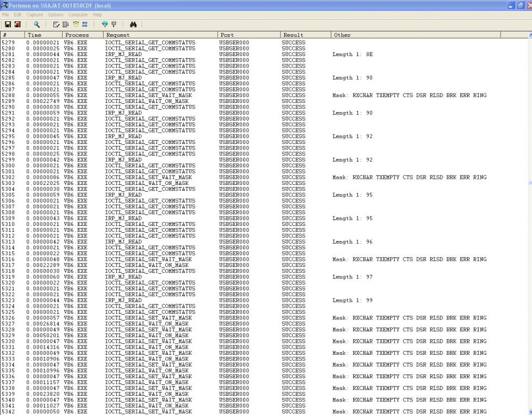Click the vertical scrollbar up arrow
Screen dimensions: 532x415
tap(530, 35)
